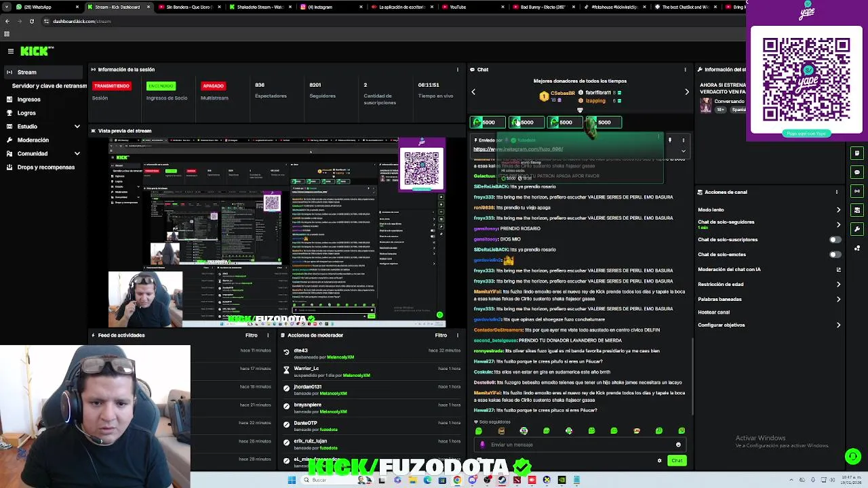Viewport: 868px width, 488px height.
Task: Open the hamburger menu beside the Kick logo
Action: (x=10, y=51)
